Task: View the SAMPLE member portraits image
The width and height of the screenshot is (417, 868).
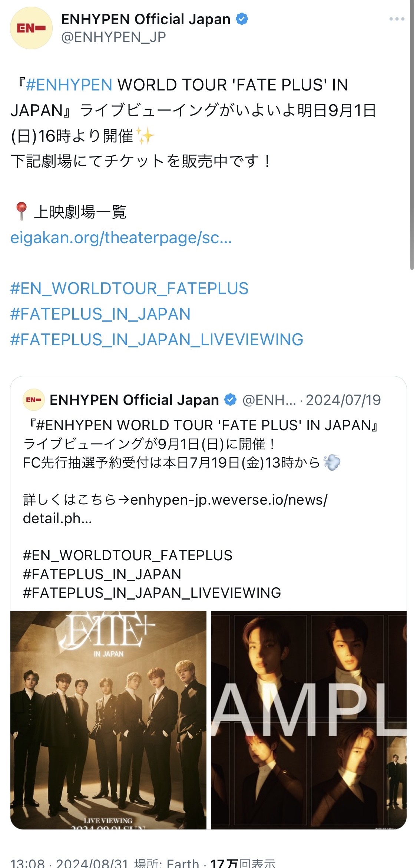Action: coord(309,720)
